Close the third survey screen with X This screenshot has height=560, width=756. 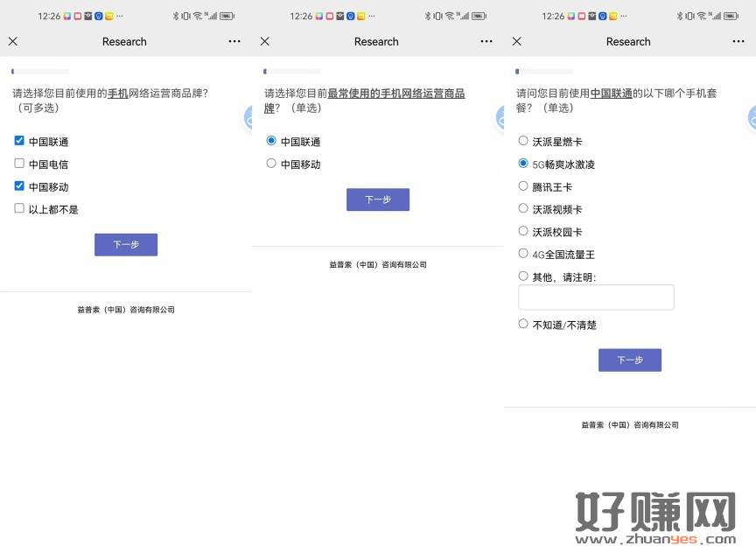[x=517, y=41]
